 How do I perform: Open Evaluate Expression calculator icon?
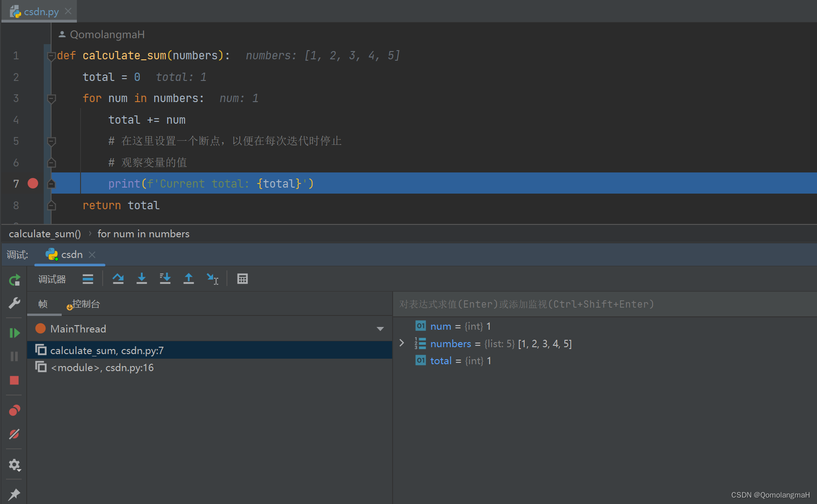coord(243,279)
